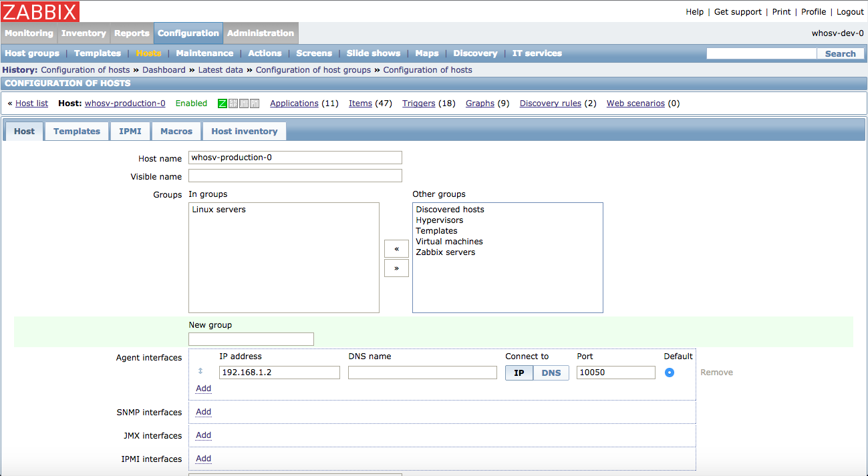868x476 pixels.
Task: Switch to the Host inventory tab
Action: [245, 132]
